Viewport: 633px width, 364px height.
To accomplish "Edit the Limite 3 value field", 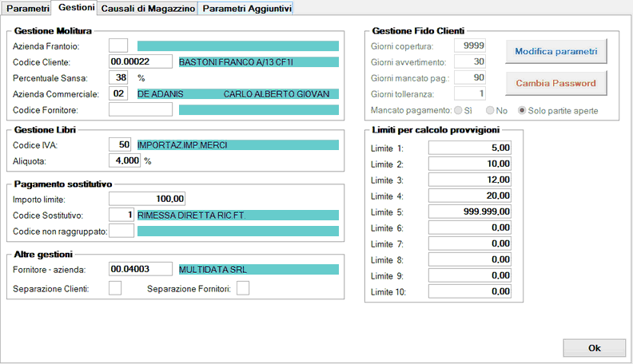I will (x=470, y=180).
